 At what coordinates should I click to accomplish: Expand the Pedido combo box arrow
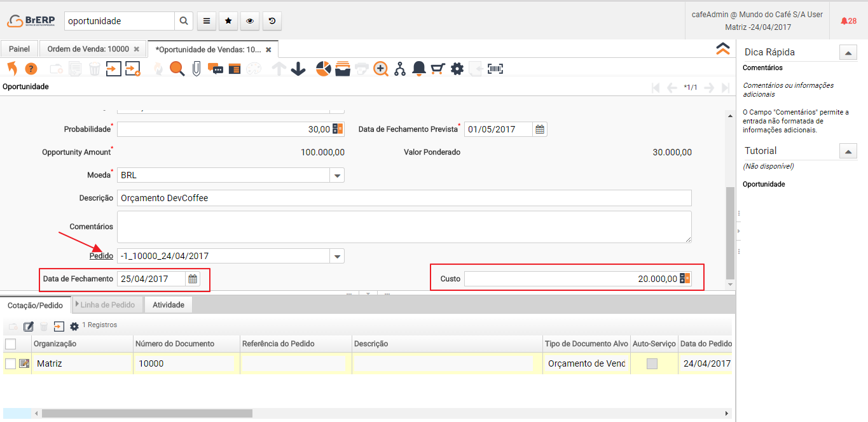(337, 256)
